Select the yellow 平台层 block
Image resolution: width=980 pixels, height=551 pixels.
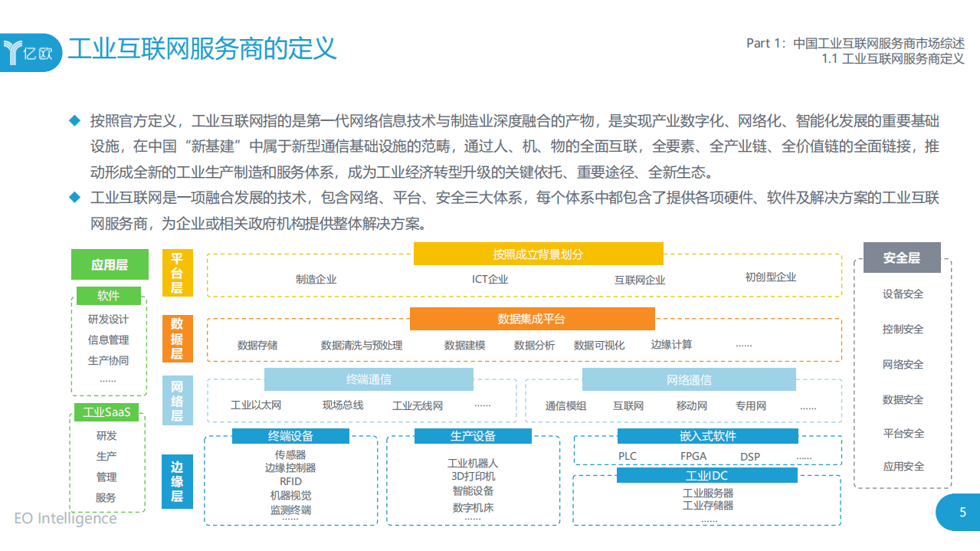tap(177, 272)
